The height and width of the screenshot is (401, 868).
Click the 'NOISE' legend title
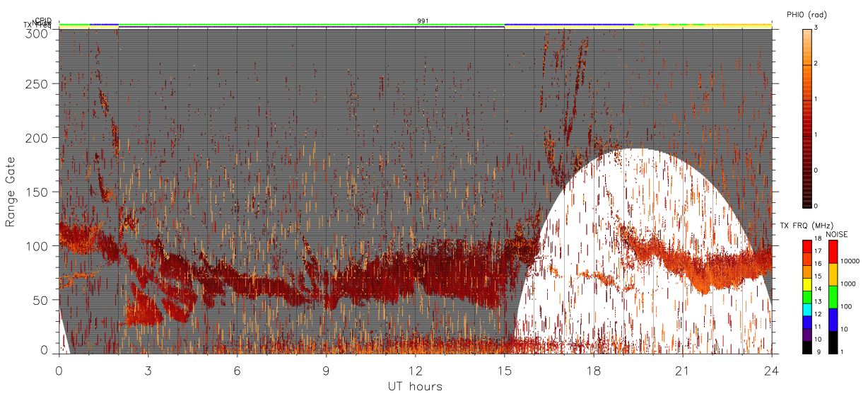[838, 233]
